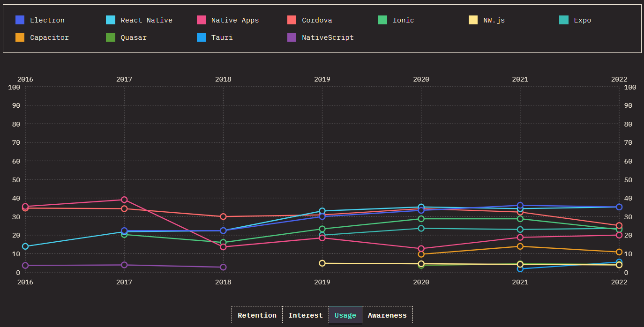
Task: Click the Tauri 2021 data point
Action: [520, 269]
